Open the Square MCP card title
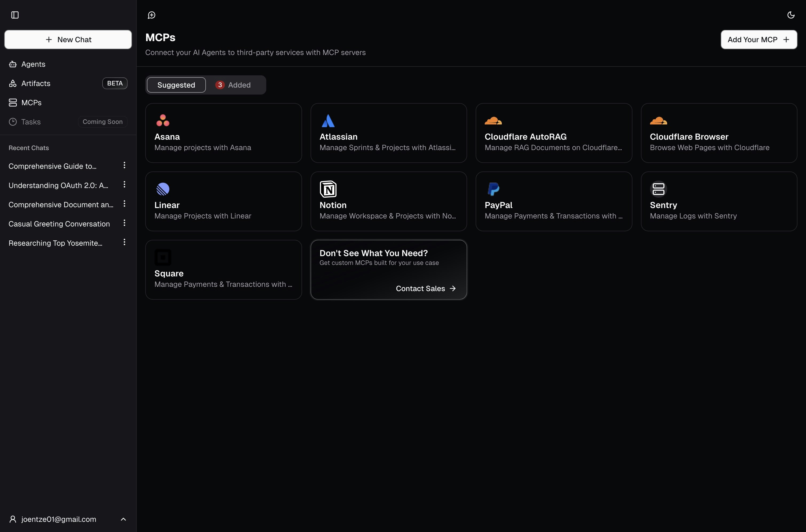Image resolution: width=806 pixels, height=532 pixels. [x=169, y=273]
